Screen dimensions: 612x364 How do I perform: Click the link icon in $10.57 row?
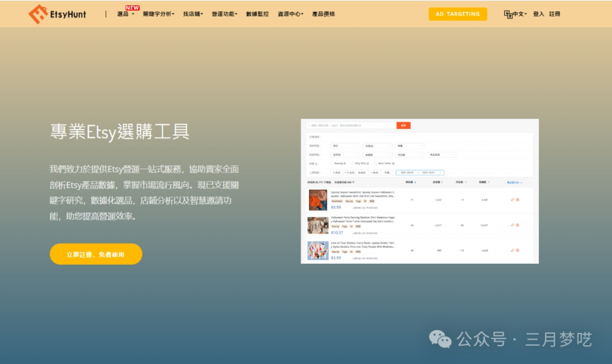tap(512, 225)
